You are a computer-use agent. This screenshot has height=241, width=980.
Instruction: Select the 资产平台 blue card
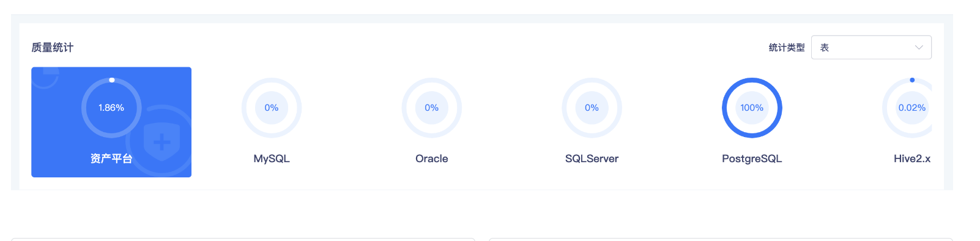111,122
